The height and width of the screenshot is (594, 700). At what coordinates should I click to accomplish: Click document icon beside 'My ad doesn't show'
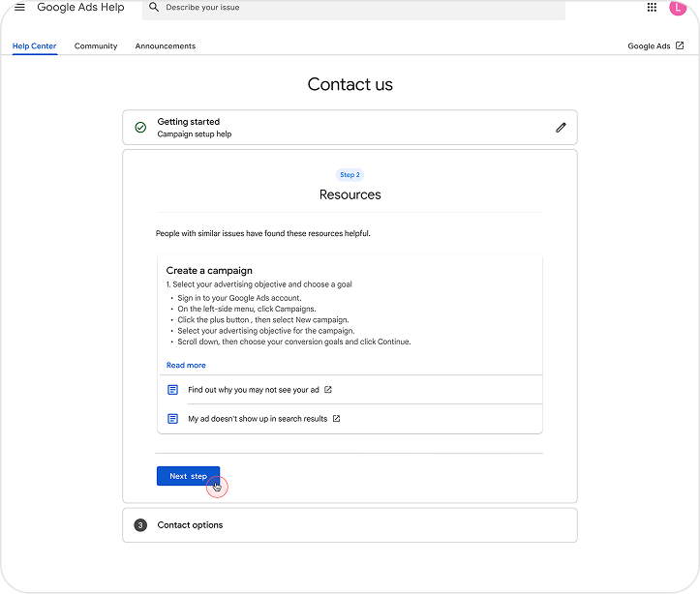(173, 419)
